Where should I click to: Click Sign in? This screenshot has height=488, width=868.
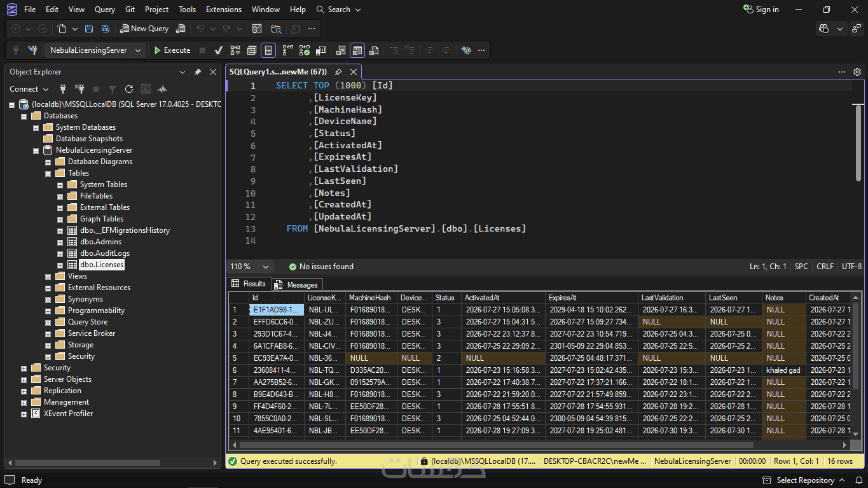click(761, 10)
